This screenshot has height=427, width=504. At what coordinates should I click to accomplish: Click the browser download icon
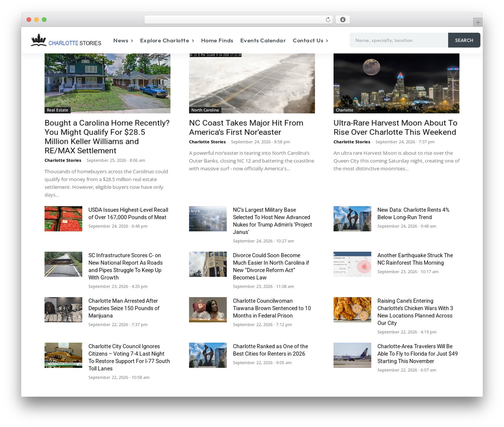pos(343,20)
